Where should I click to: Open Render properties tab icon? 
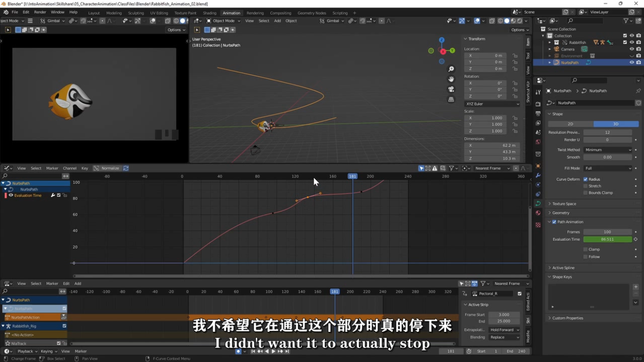tap(538, 104)
